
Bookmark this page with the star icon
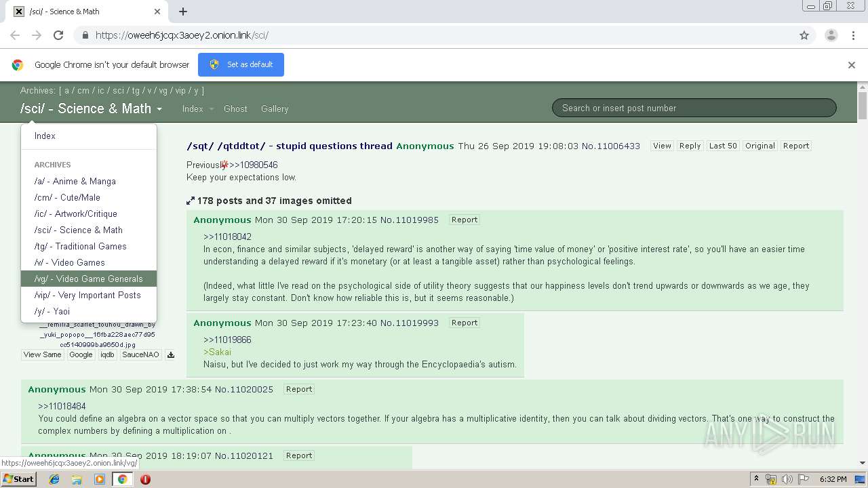pos(804,35)
